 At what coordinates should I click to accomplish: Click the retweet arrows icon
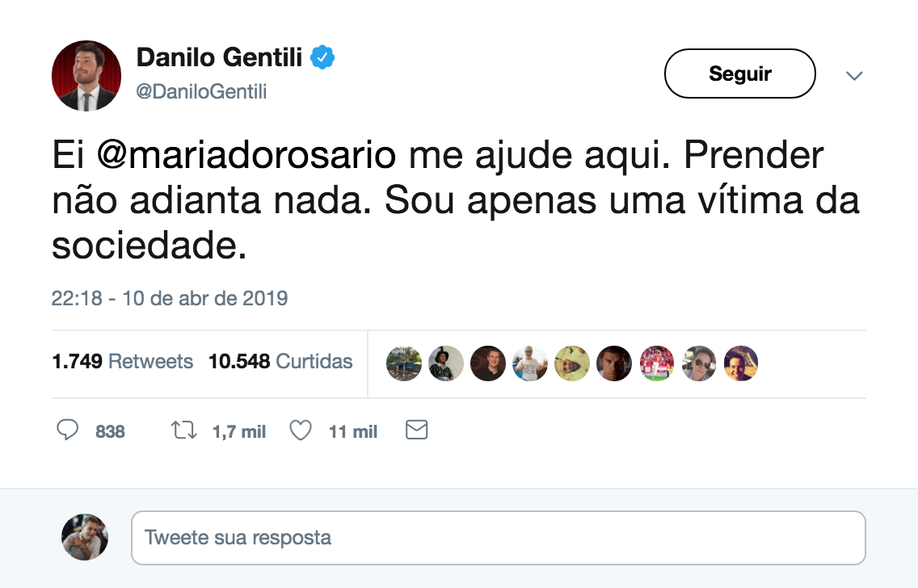coord(184,430)
